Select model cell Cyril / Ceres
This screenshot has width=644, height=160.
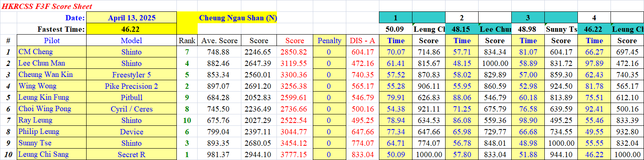[131, 109]
